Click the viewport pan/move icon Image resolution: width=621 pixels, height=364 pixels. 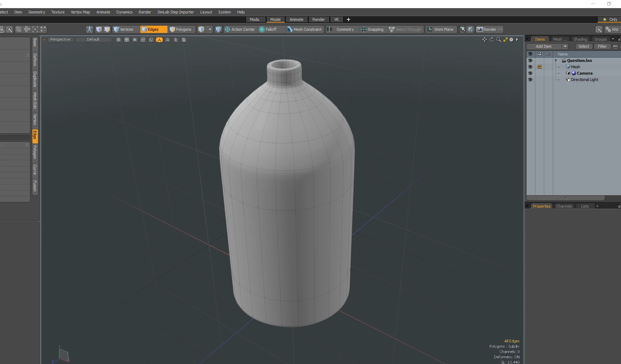[x=484, y=40]
